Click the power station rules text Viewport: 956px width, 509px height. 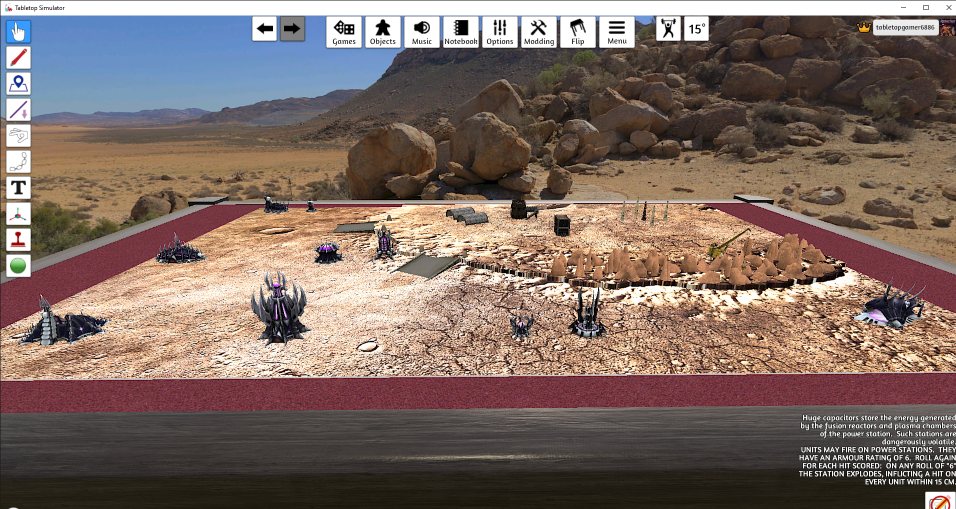coord(877,450)
